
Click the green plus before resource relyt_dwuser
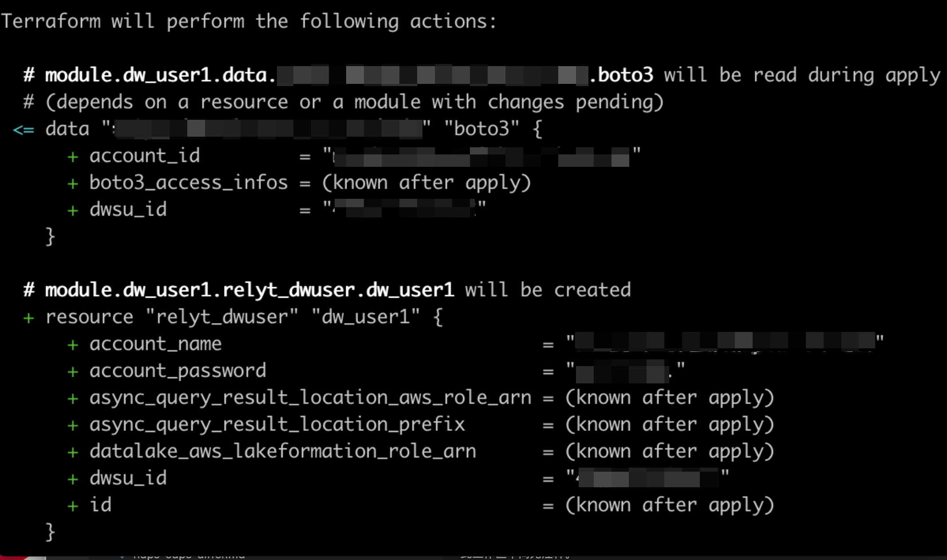click(x=29, y=318)
